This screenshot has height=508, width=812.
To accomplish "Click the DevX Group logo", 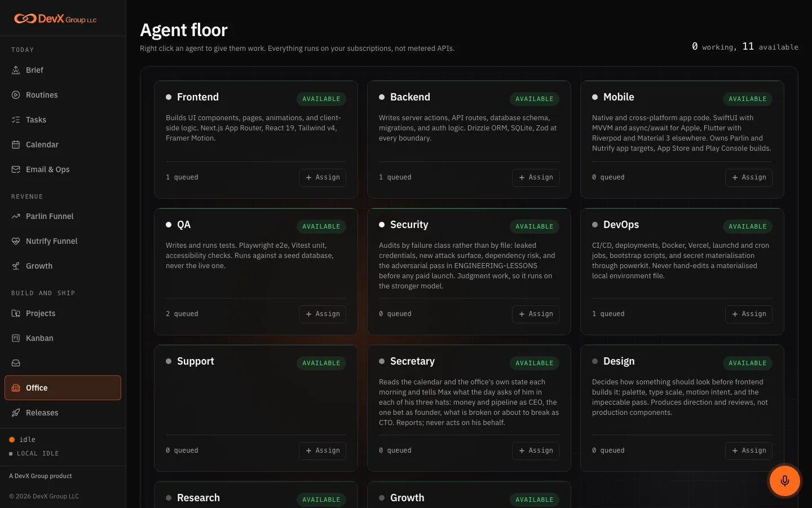I will point(55,19).
